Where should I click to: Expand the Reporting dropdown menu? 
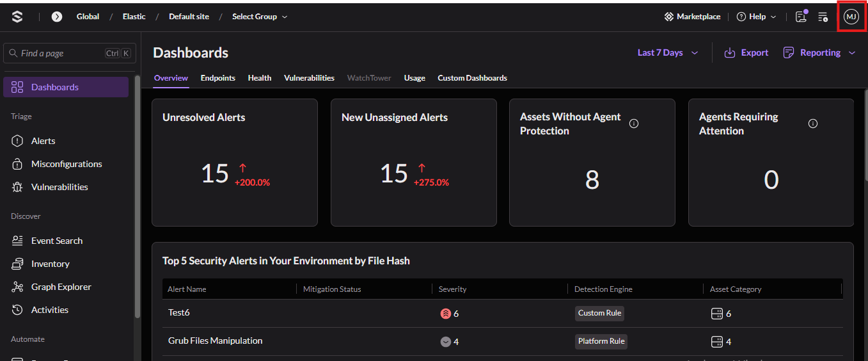(x=819, y=53)
